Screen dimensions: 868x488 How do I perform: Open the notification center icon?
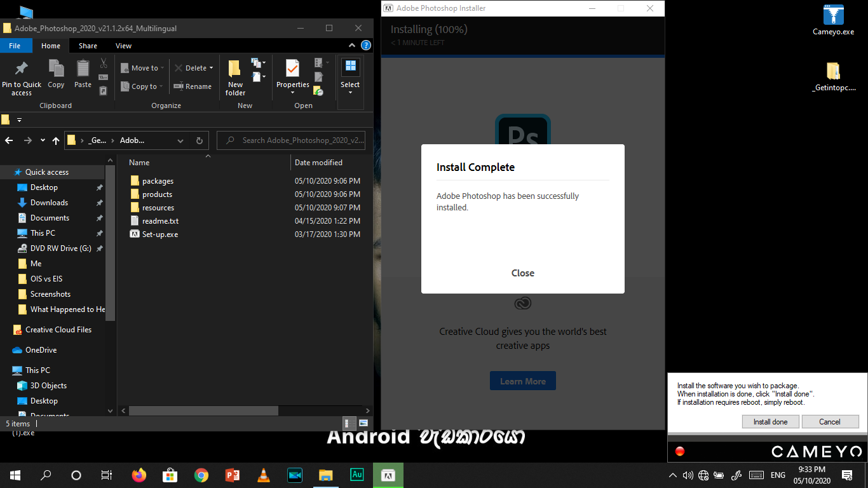[x=846, y=475]
